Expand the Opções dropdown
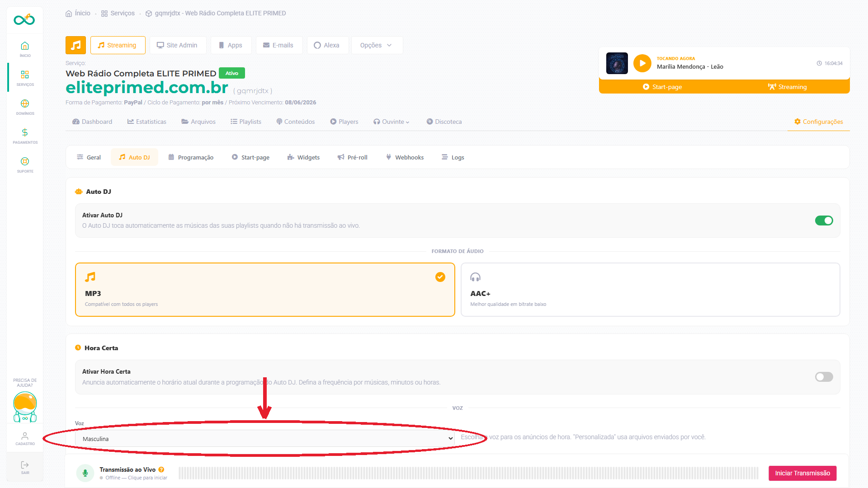 click(x=377, y=45)
